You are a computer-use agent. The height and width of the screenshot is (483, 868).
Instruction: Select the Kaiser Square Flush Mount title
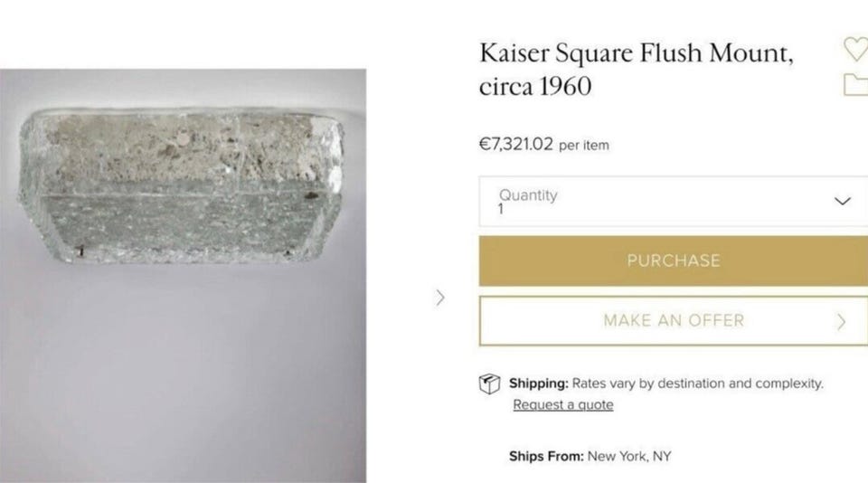637,53
